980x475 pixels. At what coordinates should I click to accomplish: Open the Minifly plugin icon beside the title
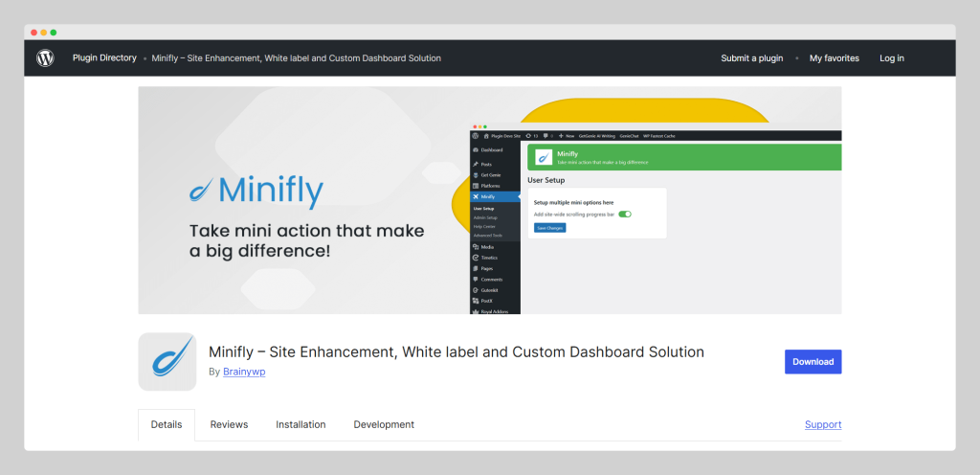click(x=167, y=361)
